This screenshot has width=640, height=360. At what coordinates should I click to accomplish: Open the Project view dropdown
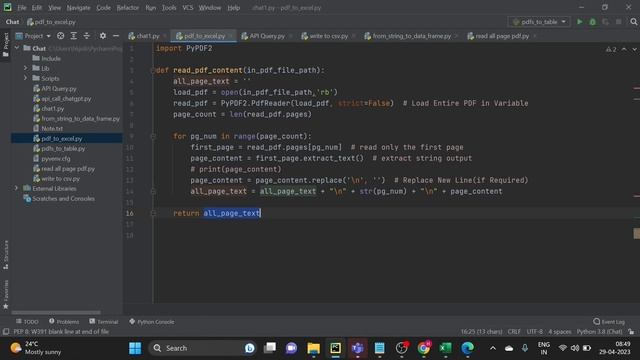33,36
